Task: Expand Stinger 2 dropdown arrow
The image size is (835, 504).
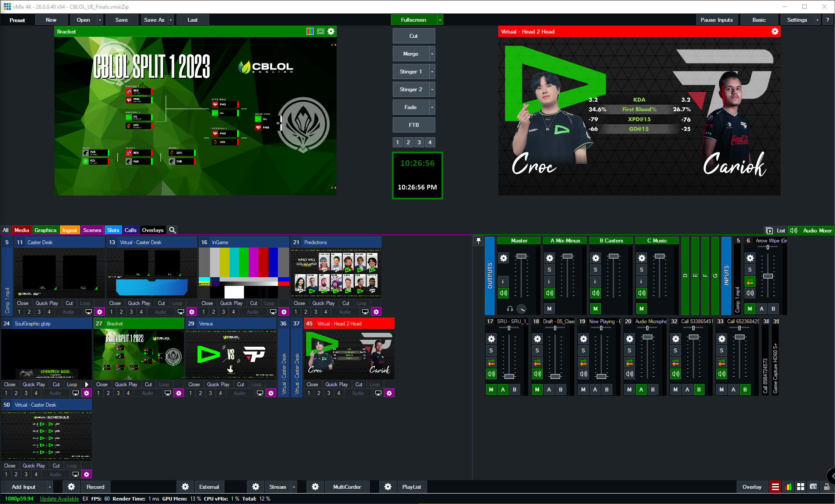Action: pyautogui.click(x=432, y=90)
